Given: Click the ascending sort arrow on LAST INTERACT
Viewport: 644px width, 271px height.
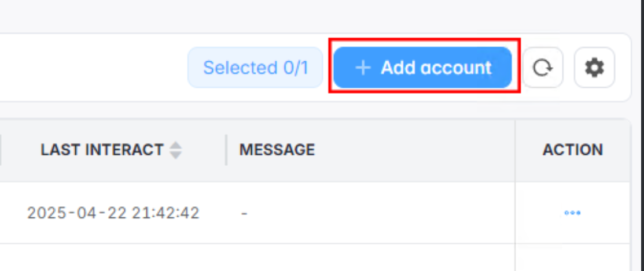Looking at the screenshot, I should coord(176,146).
